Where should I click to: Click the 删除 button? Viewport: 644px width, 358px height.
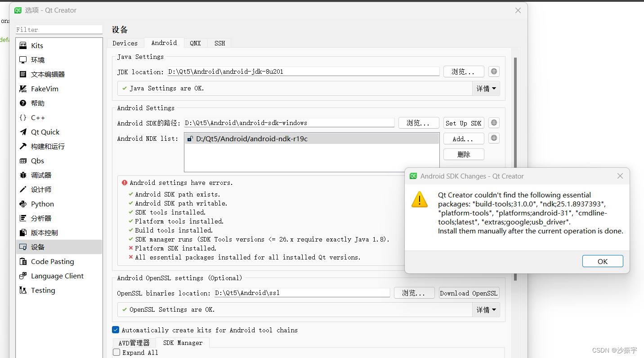pos(464,154)
